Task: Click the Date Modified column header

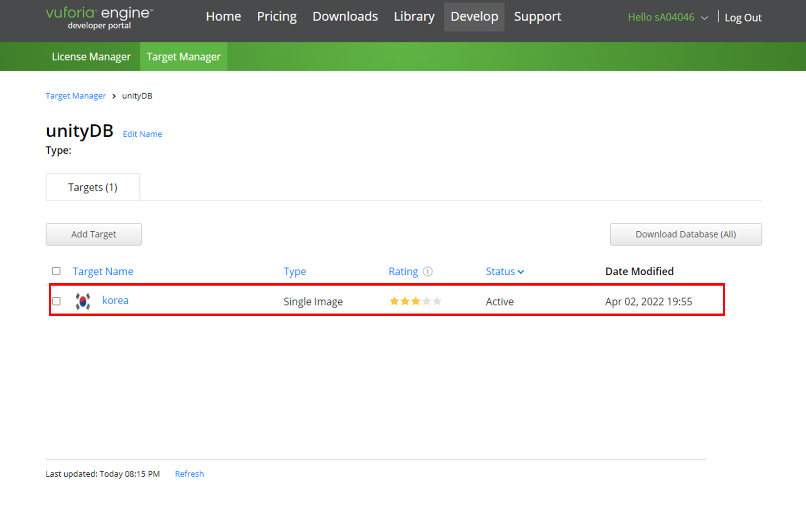Action: click(x=640, y=271)
